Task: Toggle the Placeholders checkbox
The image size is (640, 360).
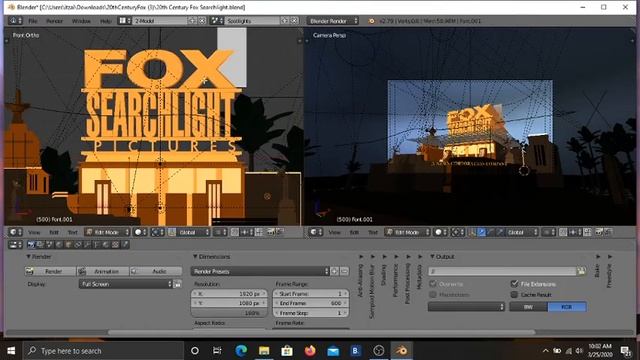Action: pos(433,294)
